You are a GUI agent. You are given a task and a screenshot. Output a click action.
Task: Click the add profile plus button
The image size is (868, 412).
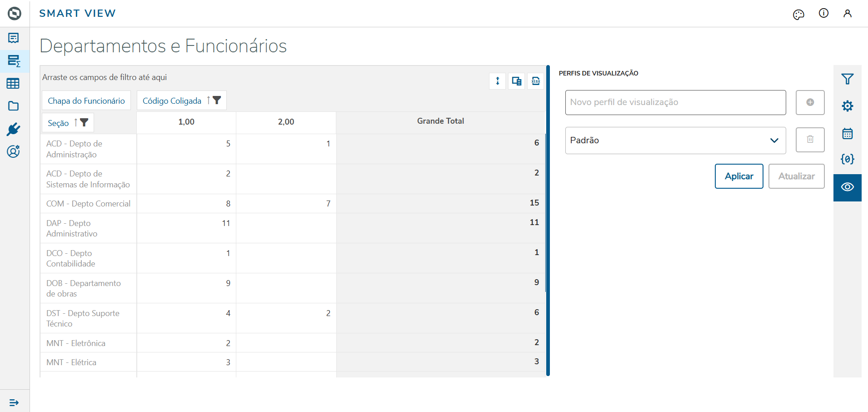coord(810,102)
